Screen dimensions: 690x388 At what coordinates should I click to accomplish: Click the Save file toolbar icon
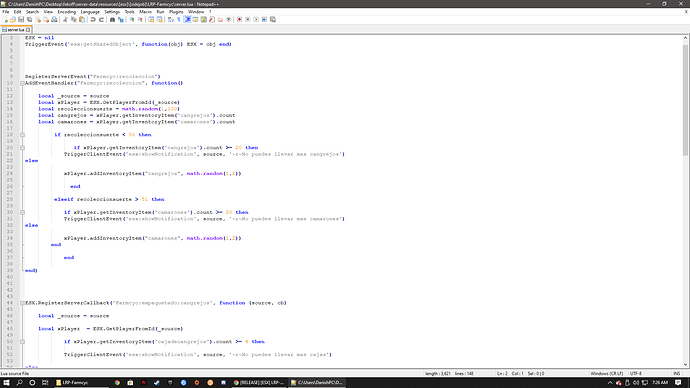[x=21, y=19]
